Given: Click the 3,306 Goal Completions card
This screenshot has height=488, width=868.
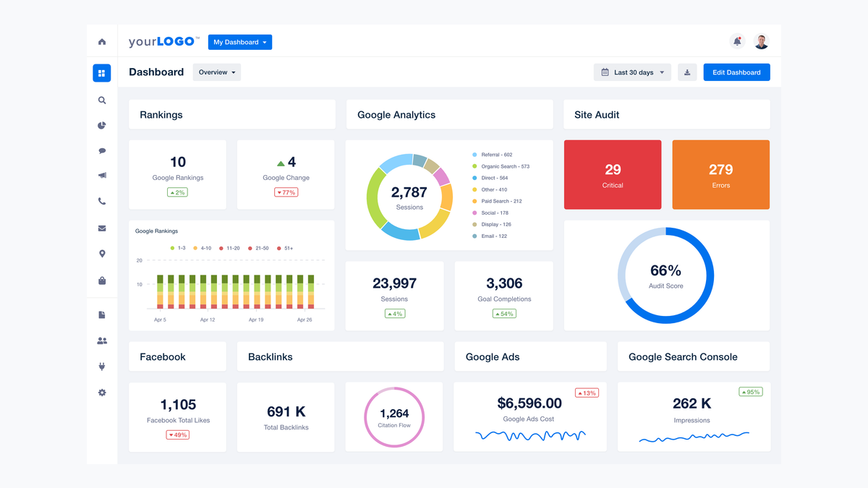Looking at the screenshot, I should (x=504, y=296).
